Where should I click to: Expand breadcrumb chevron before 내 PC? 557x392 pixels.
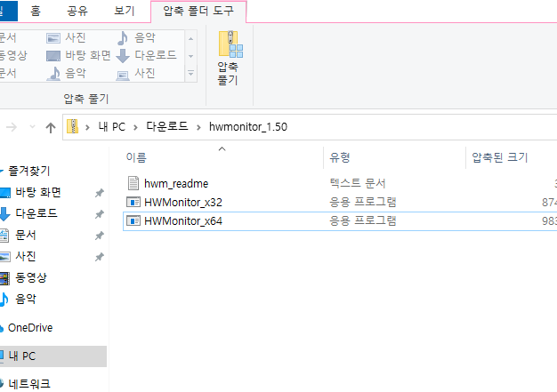tap(87, 127)
